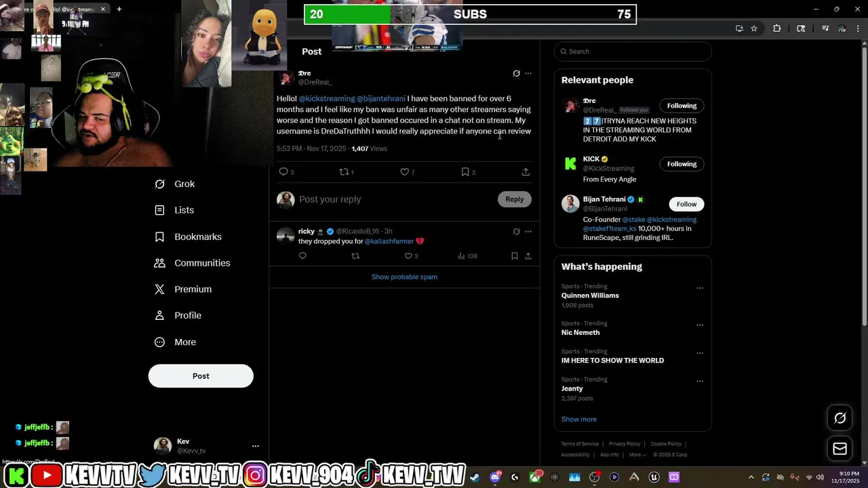The image size is (868, 488).
Task: Click the Post your reply field
Action: 393,199
